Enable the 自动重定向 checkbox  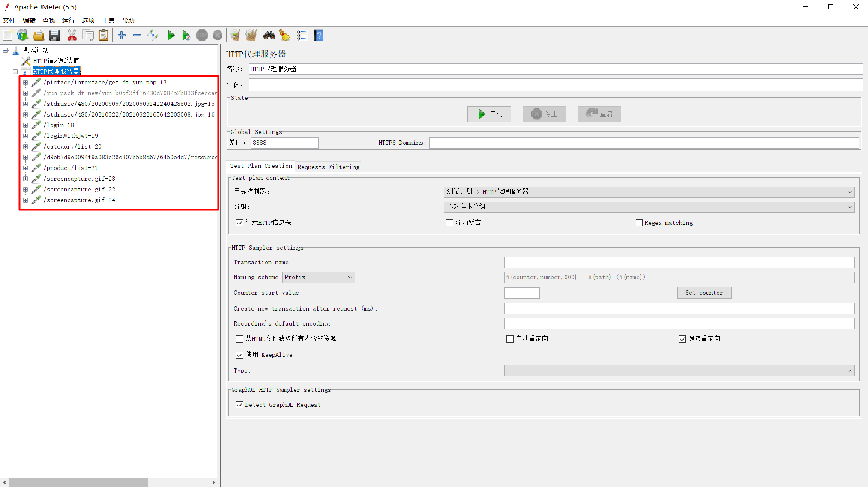[x=510, y=339]
